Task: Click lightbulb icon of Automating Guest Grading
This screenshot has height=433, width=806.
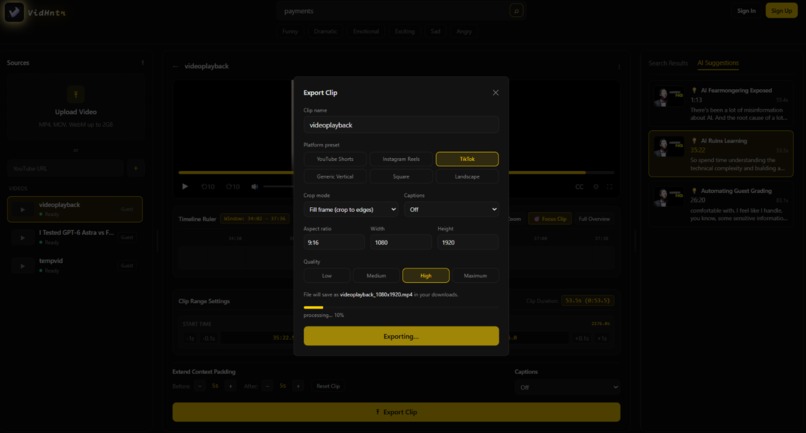Action: [x=694, y=191]
